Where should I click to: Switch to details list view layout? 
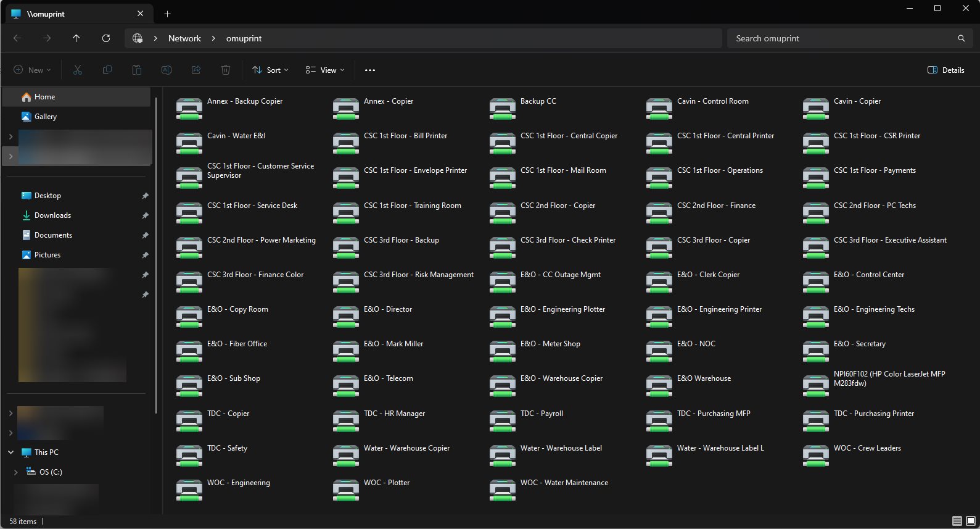(957, 521)
